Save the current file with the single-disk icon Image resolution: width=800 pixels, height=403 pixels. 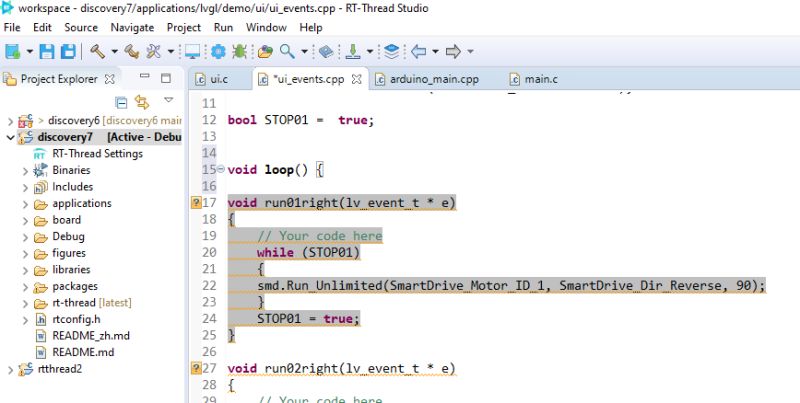pyautogui.click(x=47, y=51)
